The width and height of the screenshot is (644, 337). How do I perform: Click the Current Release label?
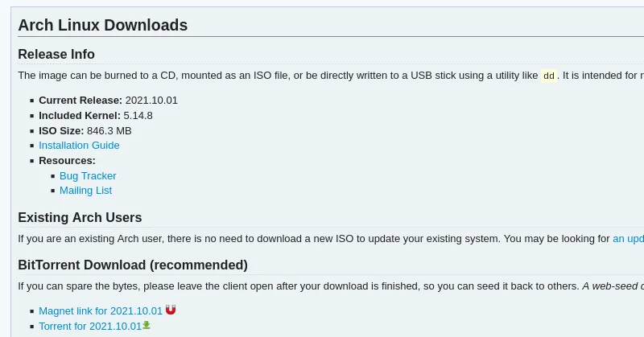80,101
